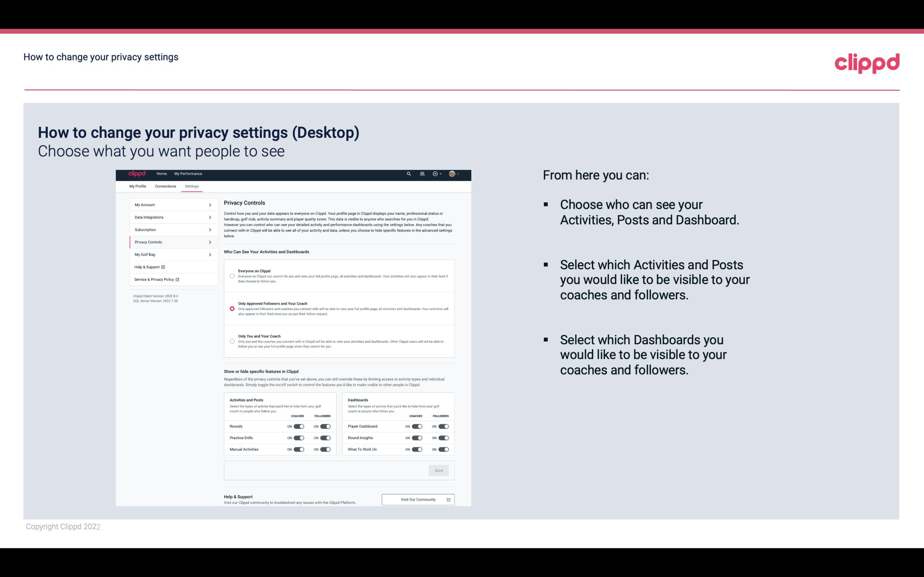Toggle Player Dashboard visibility for Coaches OFF
Screen dimensions: 924x577
[x=417, y=426]
